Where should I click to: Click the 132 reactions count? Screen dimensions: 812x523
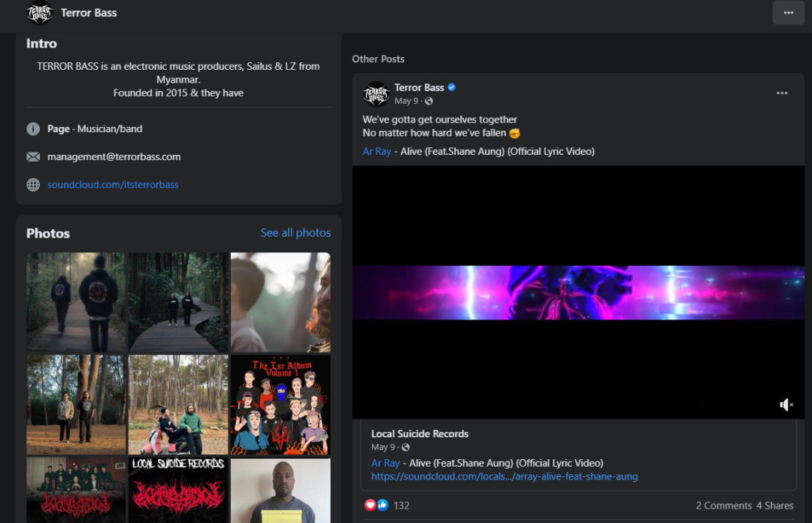401,506
